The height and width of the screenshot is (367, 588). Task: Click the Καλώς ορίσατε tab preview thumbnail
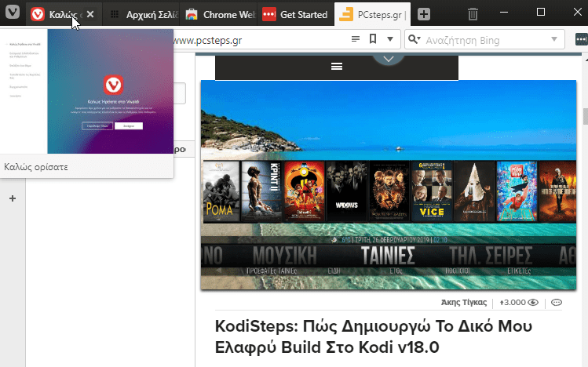tap(86, 92)
